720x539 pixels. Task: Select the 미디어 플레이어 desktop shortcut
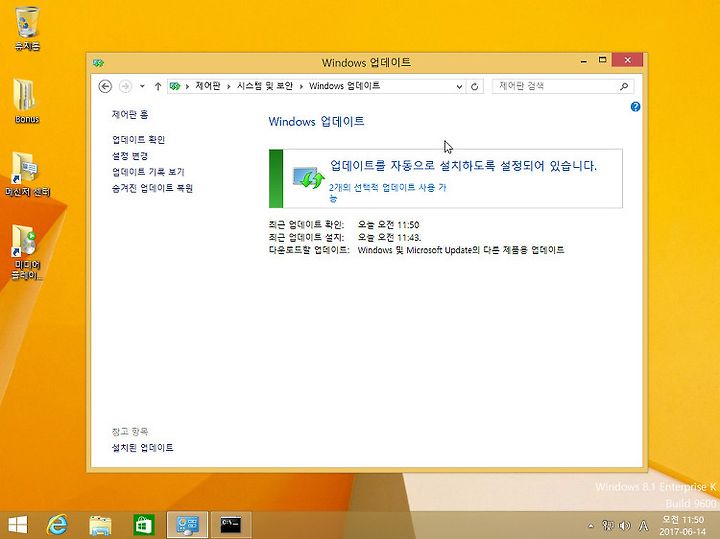click(x=27, y=252)
